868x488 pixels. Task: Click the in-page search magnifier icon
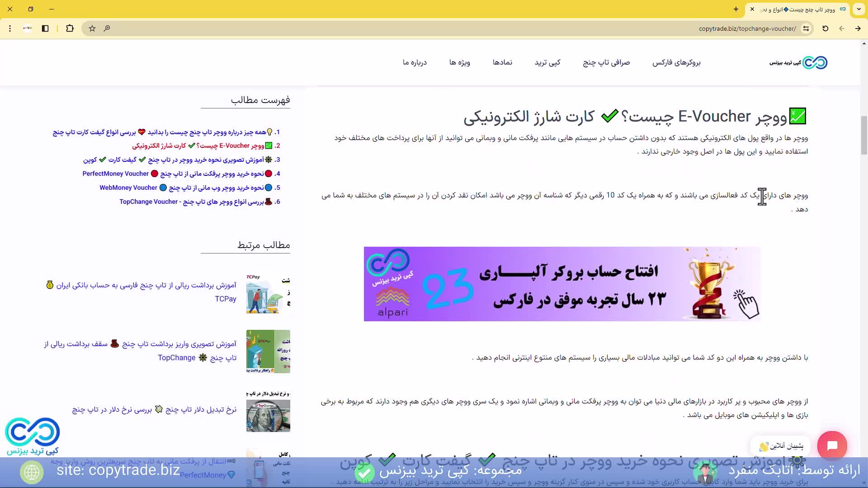(x=107, y=28)
